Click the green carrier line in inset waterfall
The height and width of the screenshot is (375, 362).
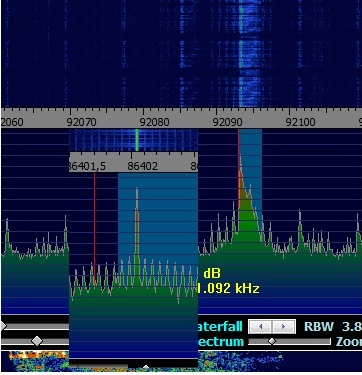click(137, 140)
